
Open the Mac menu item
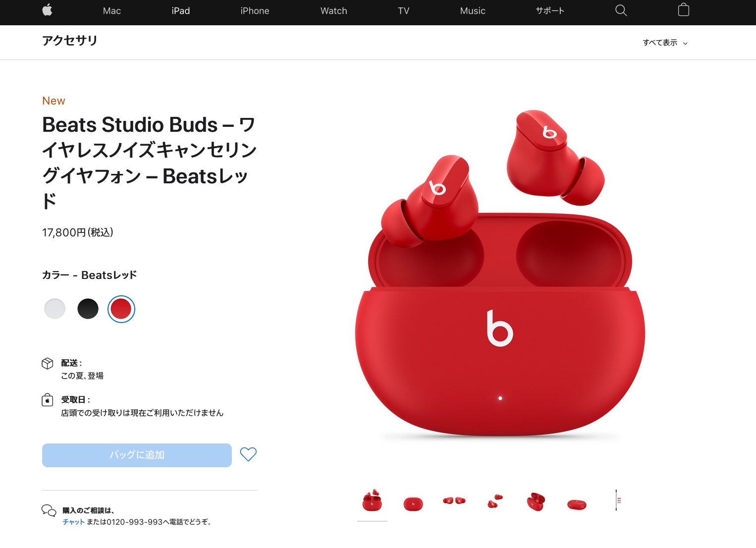coord(112,11)
